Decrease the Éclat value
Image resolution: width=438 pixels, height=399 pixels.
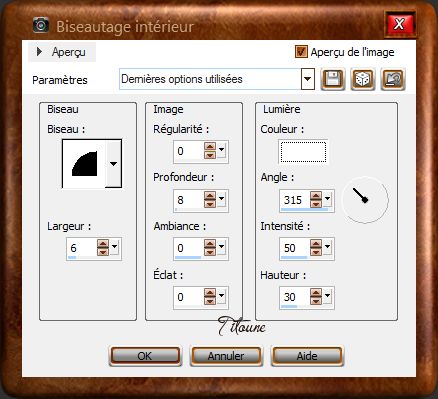point(210,301)
